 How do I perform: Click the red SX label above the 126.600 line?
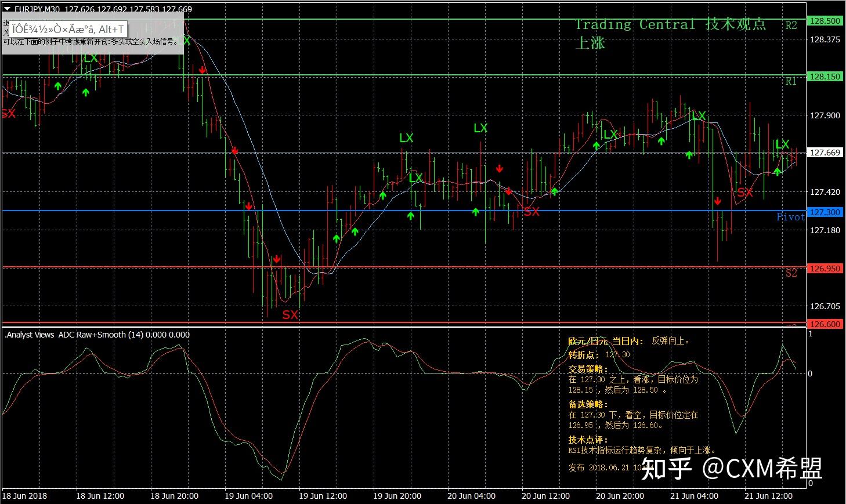tap(290, 315)
